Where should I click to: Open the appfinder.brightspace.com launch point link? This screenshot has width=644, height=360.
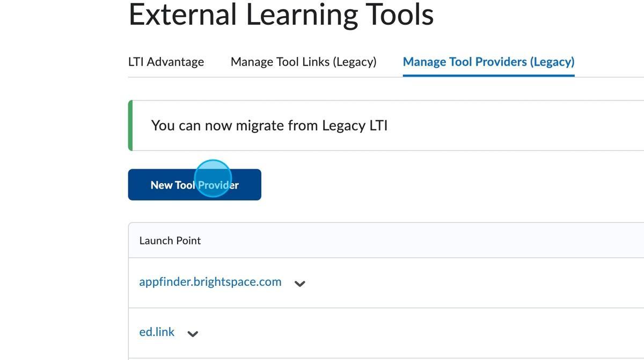tap(210, 282)
